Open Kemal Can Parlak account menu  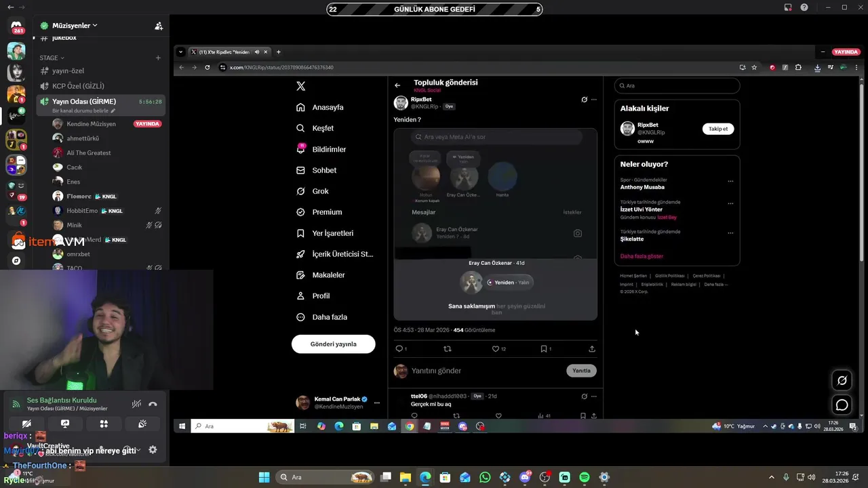coord(338,403)
